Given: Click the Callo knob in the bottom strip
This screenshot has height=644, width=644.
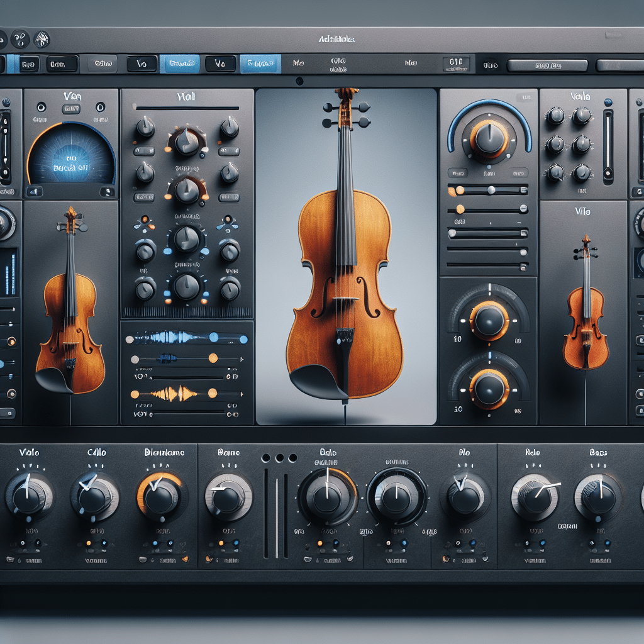Looking at the screenshot, I should click(95, 497).
